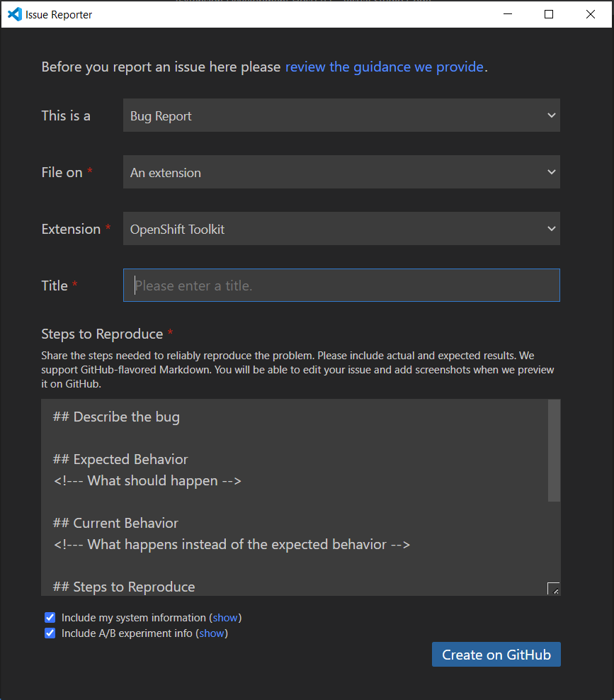Open the guidance link 'review the guidance we provide'
The image size is (614, 700).
pyautogui.click(x=385, y=67)
